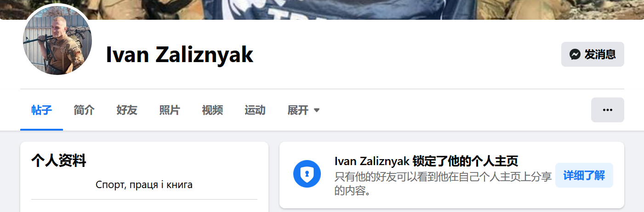Viewport: 644px width, 212px height.
Task: Click the notice text starting 只有他的好友可以看到
Action: click(443, 183)
